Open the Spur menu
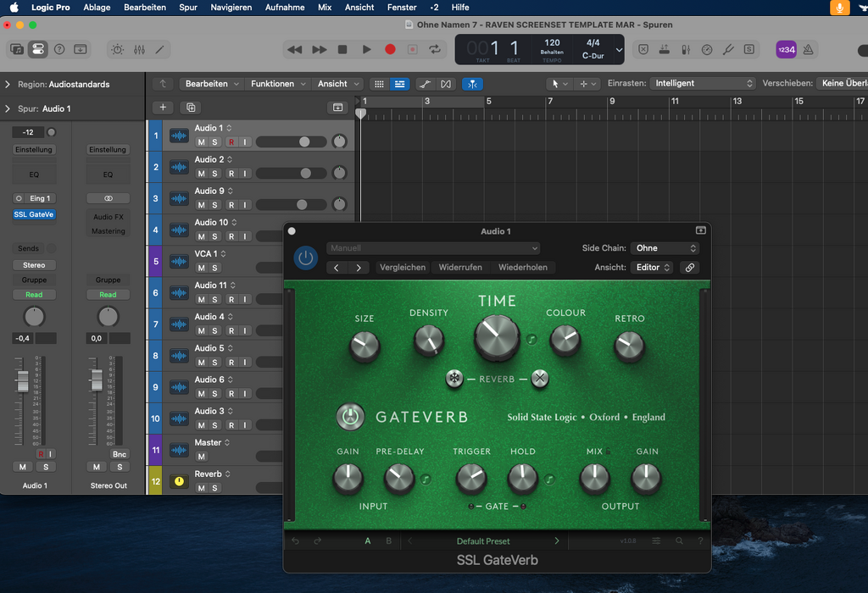 (188, 7)
